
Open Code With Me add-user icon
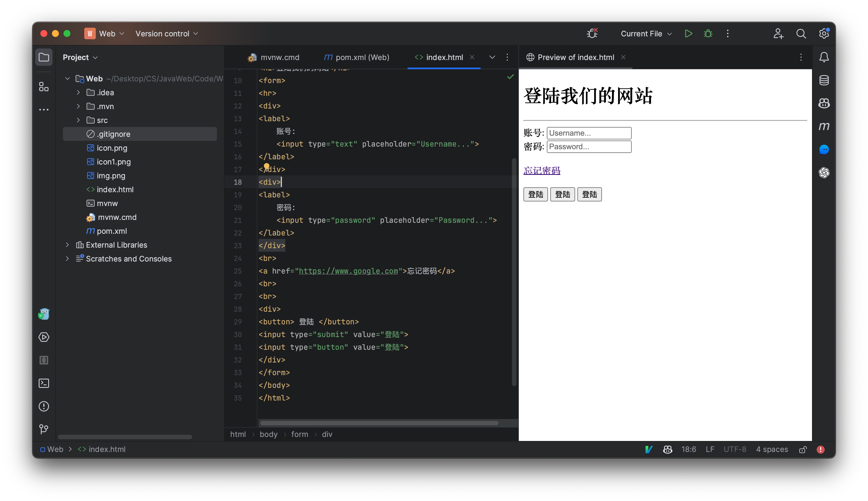click(778, 33)
